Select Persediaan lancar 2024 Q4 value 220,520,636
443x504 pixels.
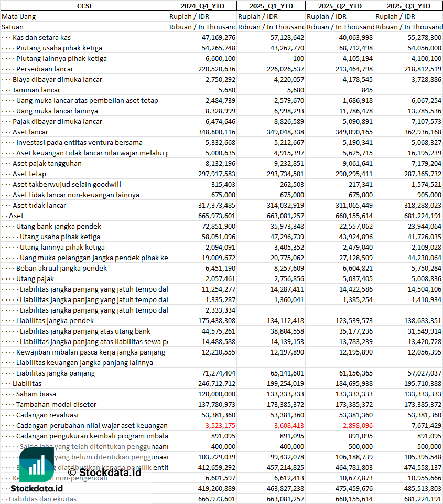pyautogui.click(x=217, y=69)
